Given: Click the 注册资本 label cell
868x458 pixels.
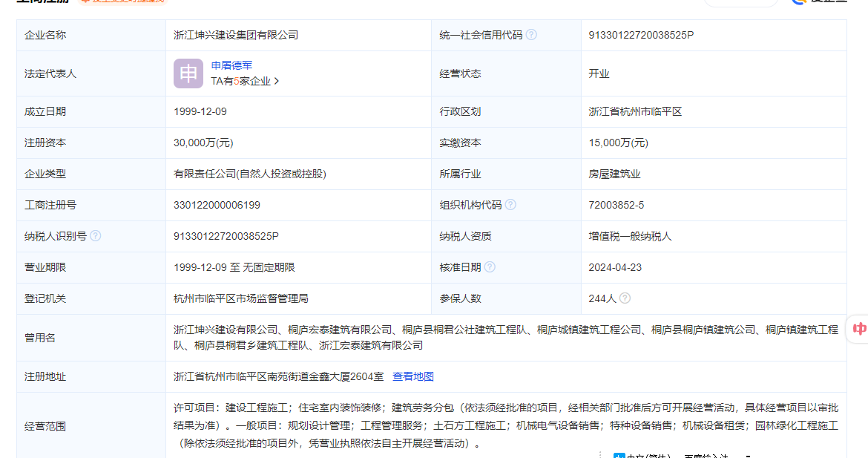Looking at the screenshot, I should click(91, 143).
